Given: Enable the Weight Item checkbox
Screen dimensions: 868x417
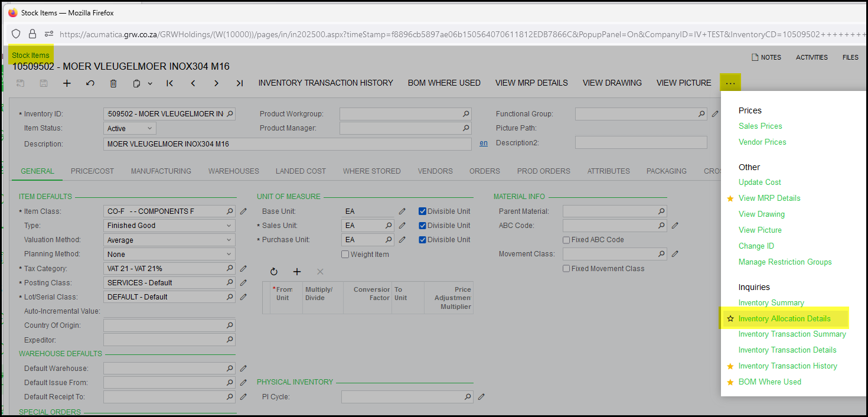Looking at the screenshot, I should tap(345, 255).
